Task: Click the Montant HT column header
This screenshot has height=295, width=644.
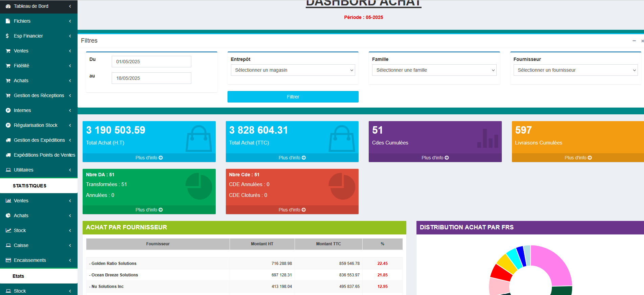Action: (x=262, y=244)
